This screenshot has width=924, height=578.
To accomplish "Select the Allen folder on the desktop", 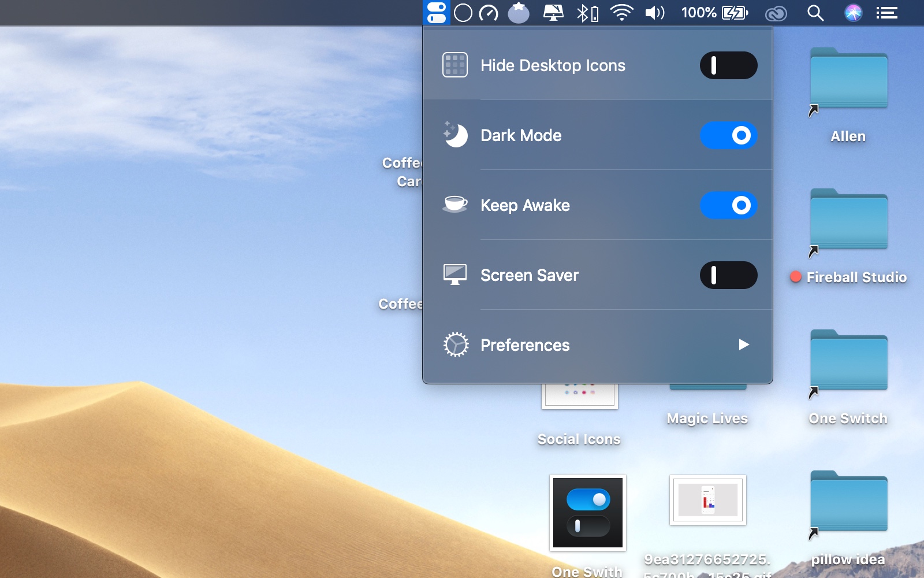I will coord(848,80).
